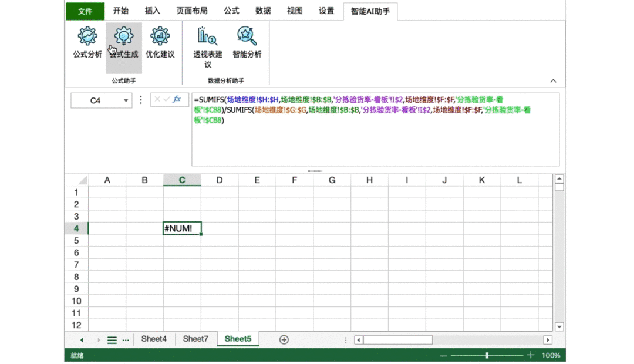Viewport: 634px width, 364px height.
Task: Open the 公式分析 formula analysis tool
Action: pyautogui.click(x=87, y=43)
